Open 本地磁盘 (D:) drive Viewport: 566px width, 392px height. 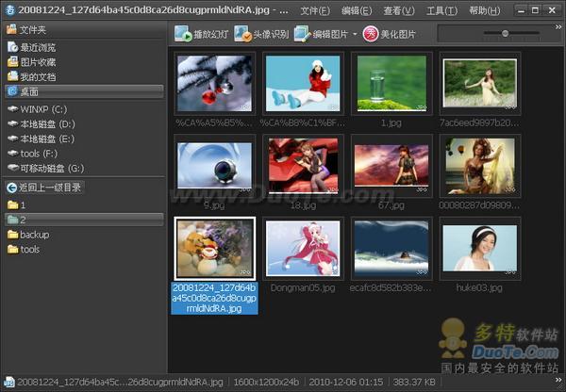coord(42,124)
